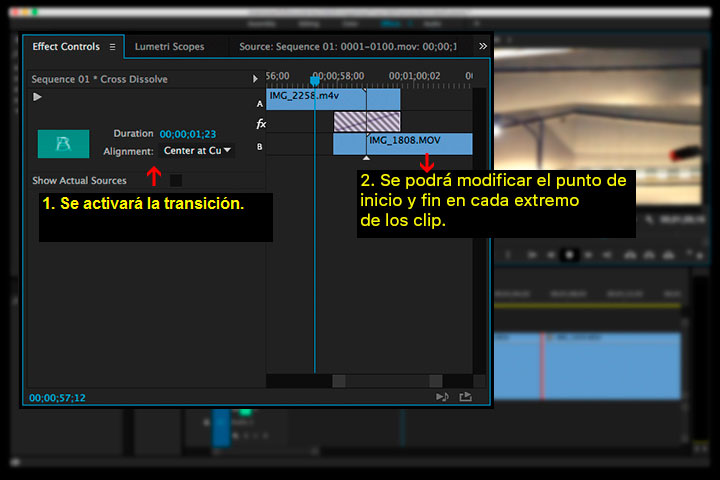Screen dimensions: 720x480
Task: Click the blue playhead marker on the ruler
Action: coord(315,81)
